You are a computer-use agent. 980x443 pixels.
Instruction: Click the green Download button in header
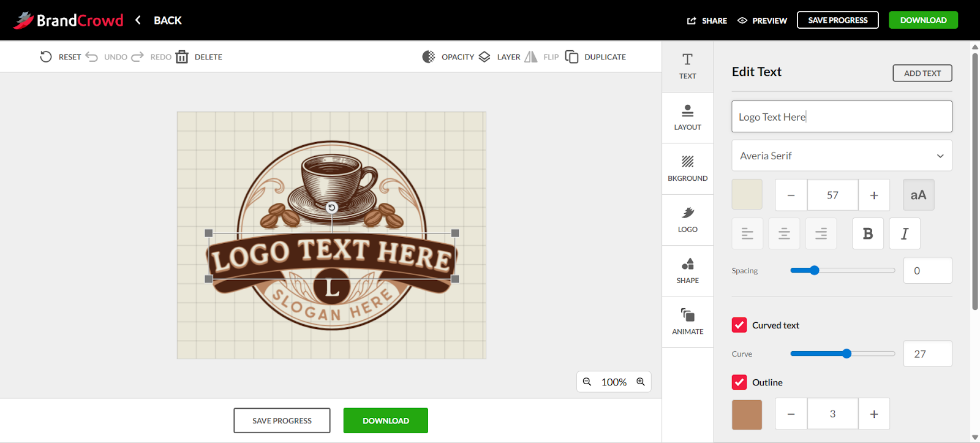click(x=923, y=20)
